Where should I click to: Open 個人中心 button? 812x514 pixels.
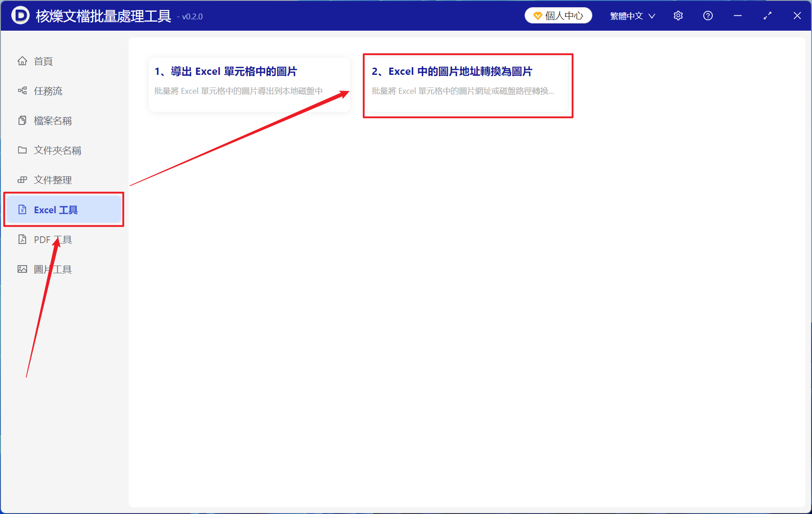(558, 16)
